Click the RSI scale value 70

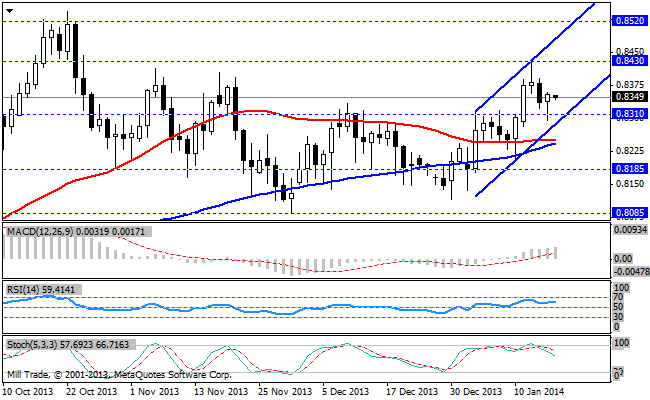click(618, 297)
